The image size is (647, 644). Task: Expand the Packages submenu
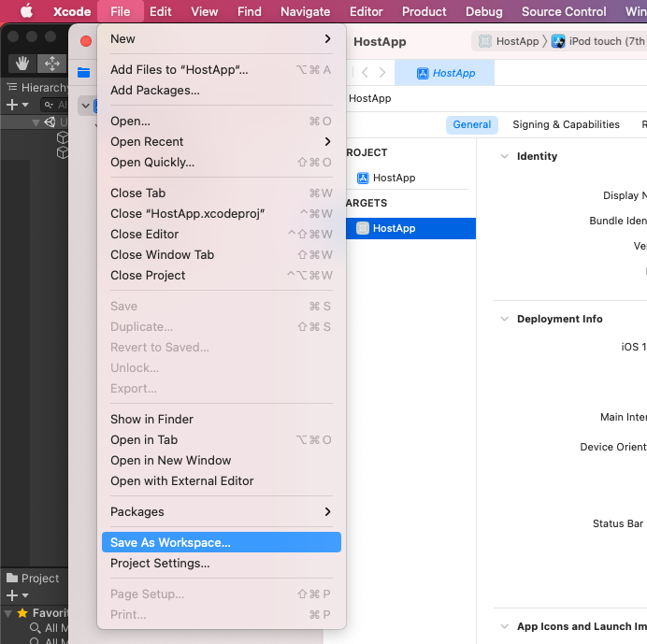[222, 512]
